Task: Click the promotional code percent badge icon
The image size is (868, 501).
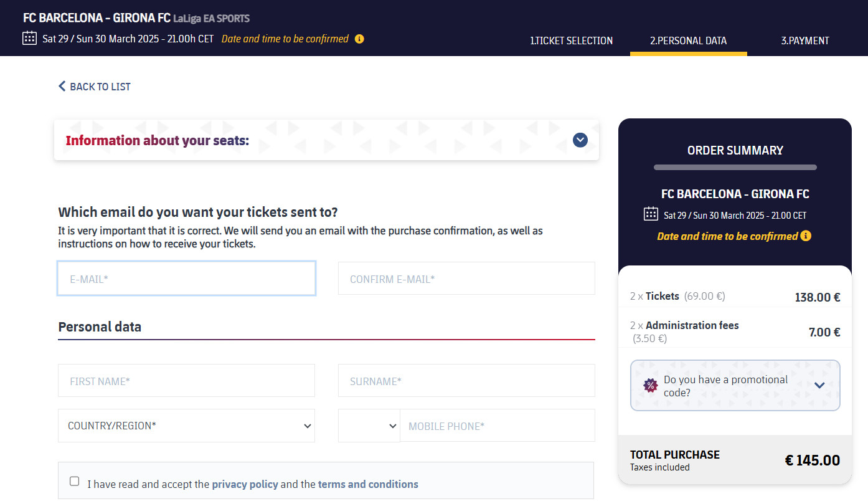Action: tap(650, 385)
